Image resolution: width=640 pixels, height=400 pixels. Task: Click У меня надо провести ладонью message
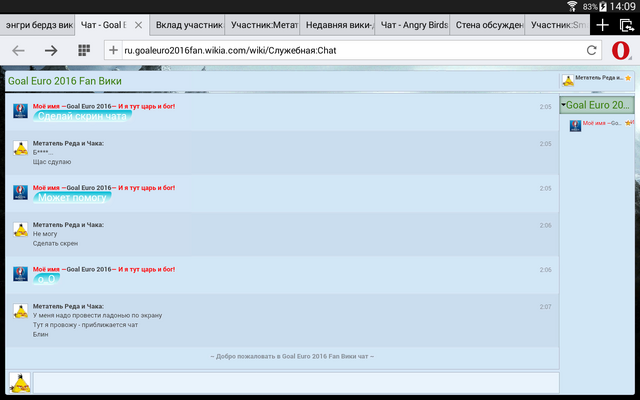97,316
